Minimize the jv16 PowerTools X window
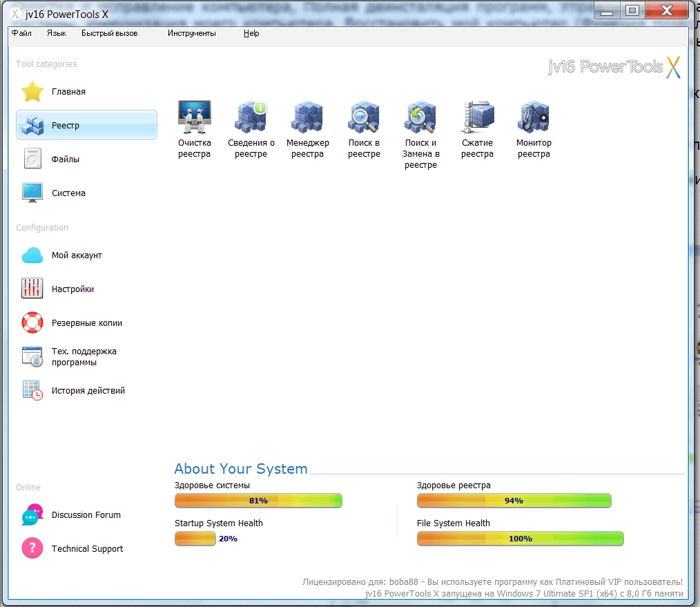The height and width of the screenshot is (607, 700). 607,11
